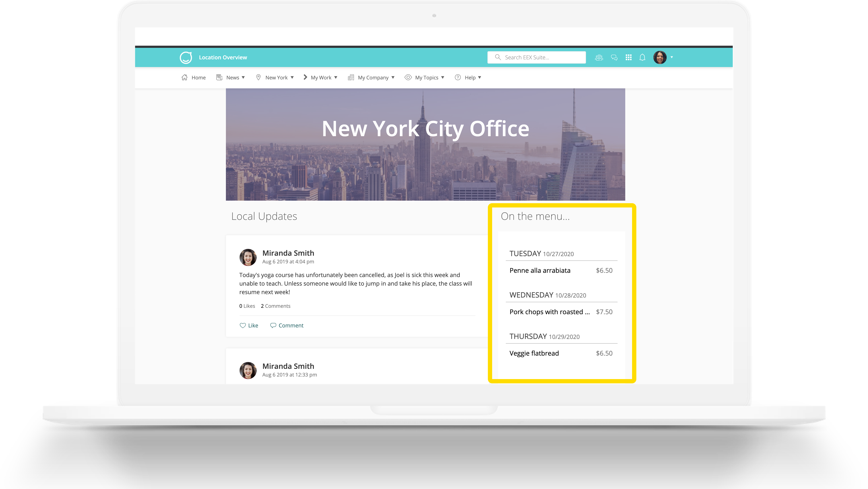868x489 pixels.
Task: Click the Help question mark icon
Action: click(458, 77)
